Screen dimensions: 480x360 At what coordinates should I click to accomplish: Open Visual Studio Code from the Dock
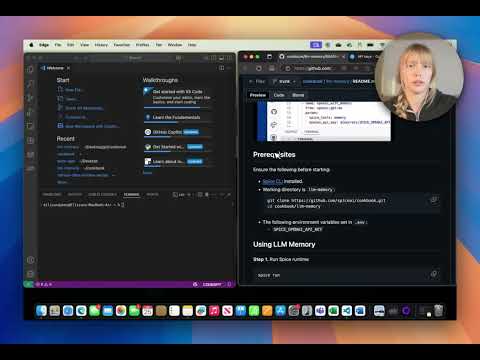[x=347, y=311]
